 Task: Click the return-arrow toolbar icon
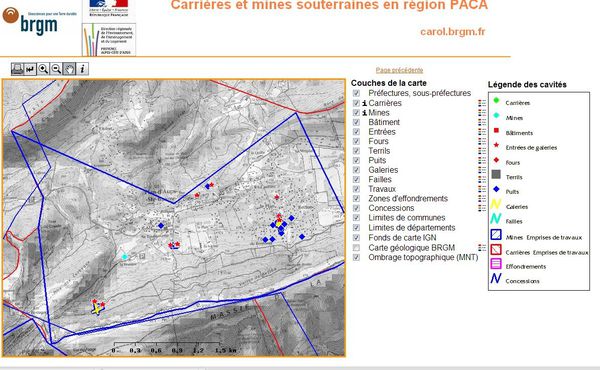coord(30,69)
